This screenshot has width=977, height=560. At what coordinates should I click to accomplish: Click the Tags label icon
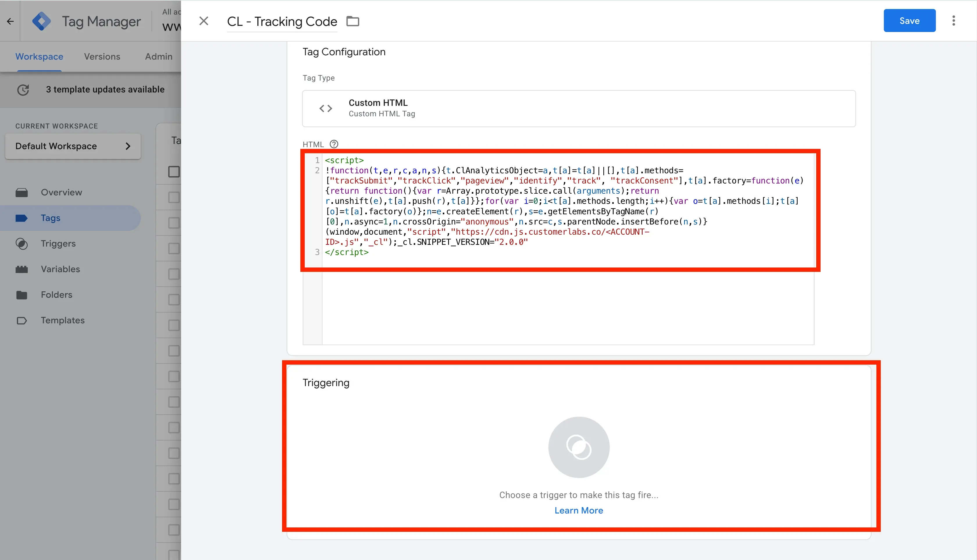click(22, 218)
